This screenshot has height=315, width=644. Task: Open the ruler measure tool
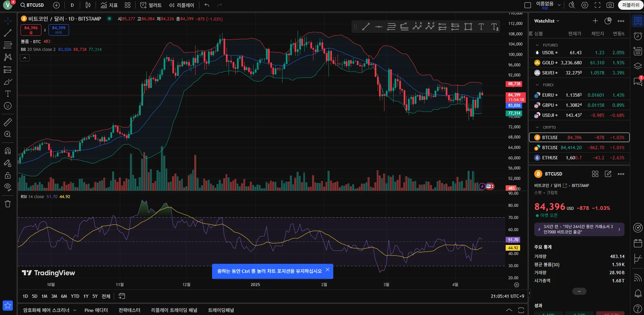[8, 122]
